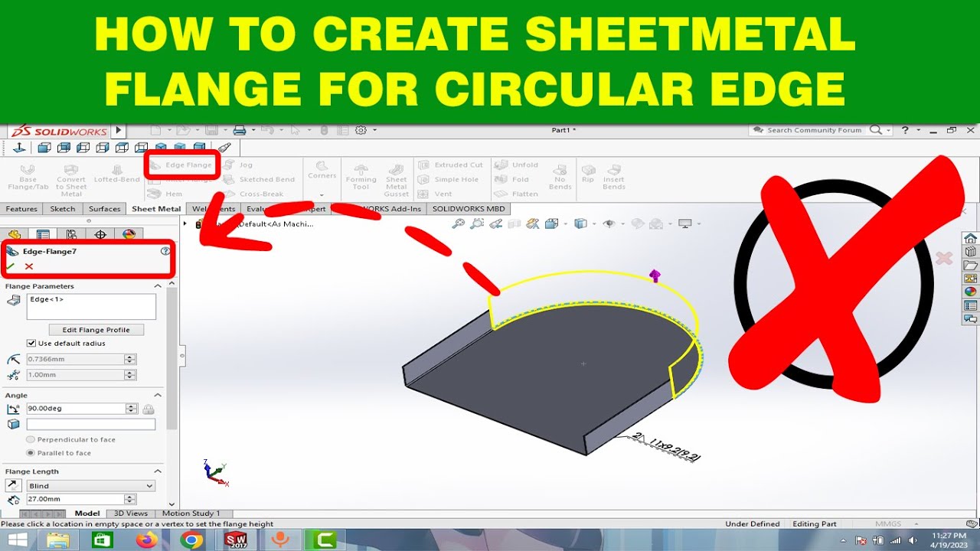The width and height of the screenshot is (980, 551).
Task: Click Search Community Forum box
Action: click(x=814, y=130)
